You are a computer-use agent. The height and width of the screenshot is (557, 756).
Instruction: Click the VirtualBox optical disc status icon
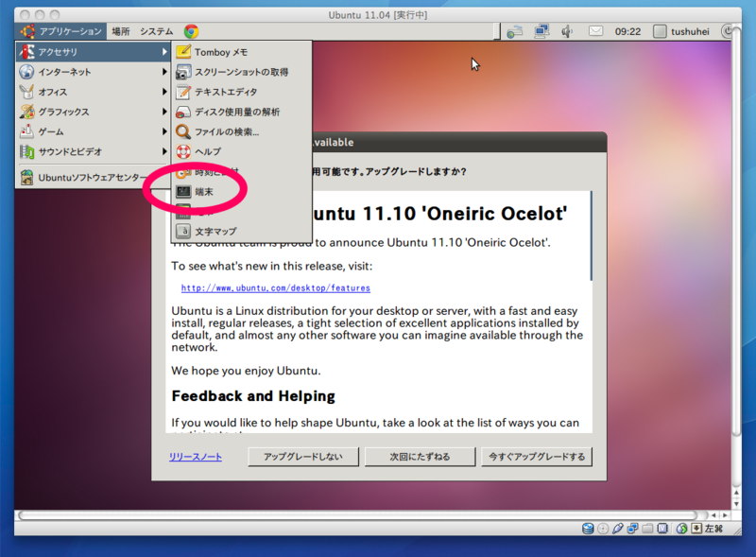click(603, 529)
